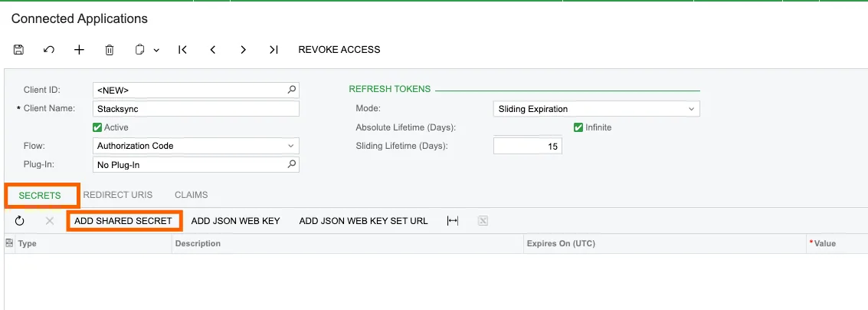The height and width of the screenshot is (310, 868).
Task: Switch to the REDIRECT URIS tab
Action: click(118, 195)
